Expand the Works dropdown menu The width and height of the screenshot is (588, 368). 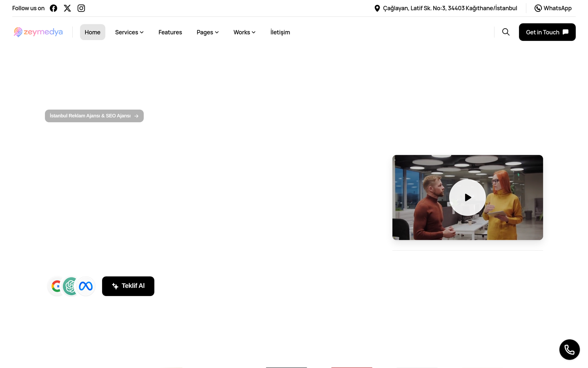(x=244, y=32)
